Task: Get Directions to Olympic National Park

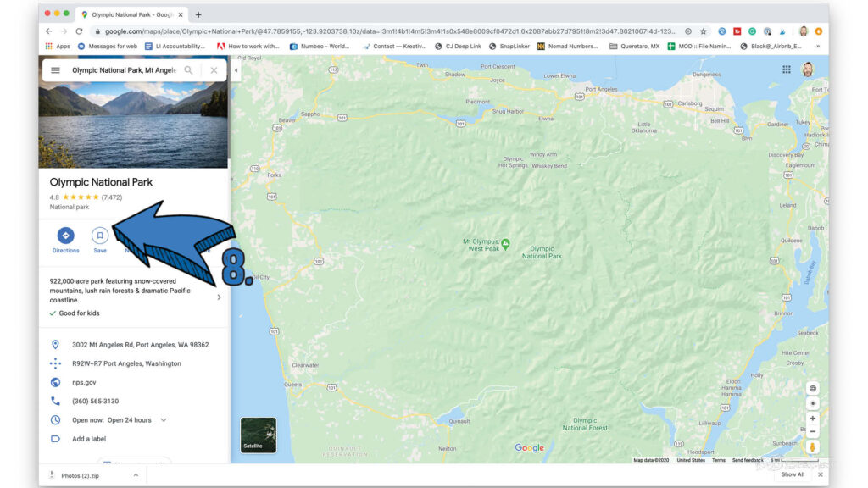Action: 65,240
